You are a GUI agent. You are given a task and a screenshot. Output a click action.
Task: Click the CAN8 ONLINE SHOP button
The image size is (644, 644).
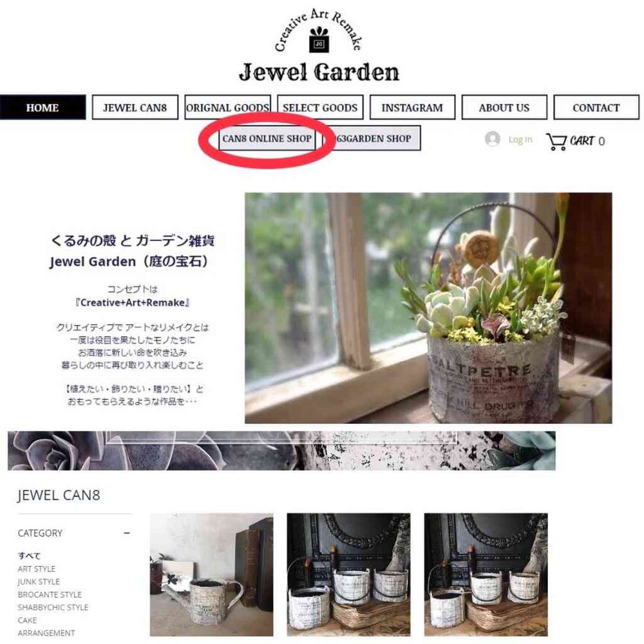[x=267, y=138]
